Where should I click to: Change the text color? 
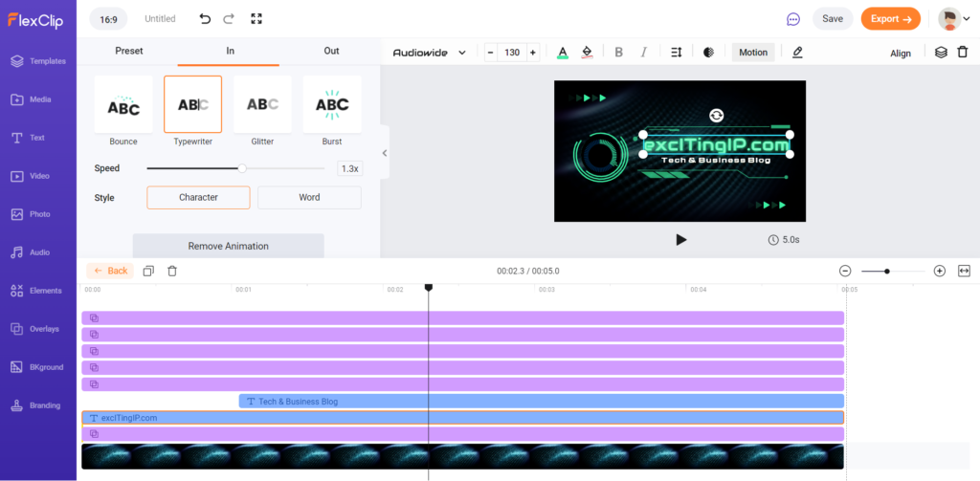(x=563, y=53)
